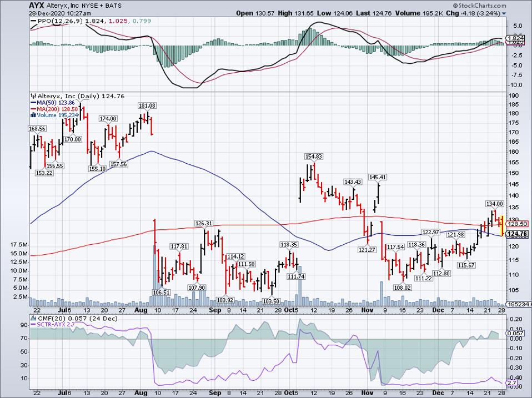
Task: Click the black PPO line swatch in legend
Action: coord(33,21)
